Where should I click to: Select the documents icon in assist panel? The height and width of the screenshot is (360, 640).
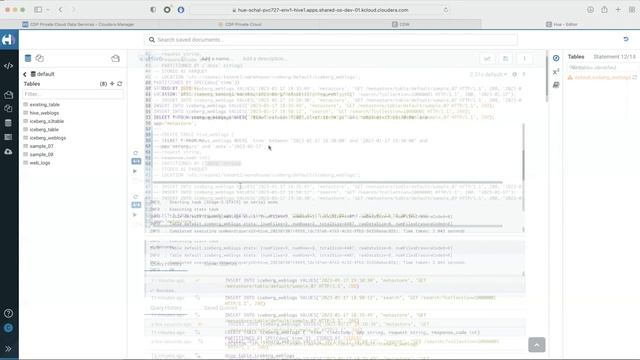coord(40,58)
